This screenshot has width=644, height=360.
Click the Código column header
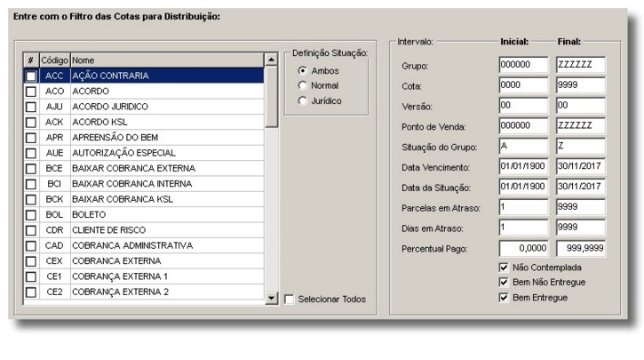pyautogui.click(x=54, y=60)
